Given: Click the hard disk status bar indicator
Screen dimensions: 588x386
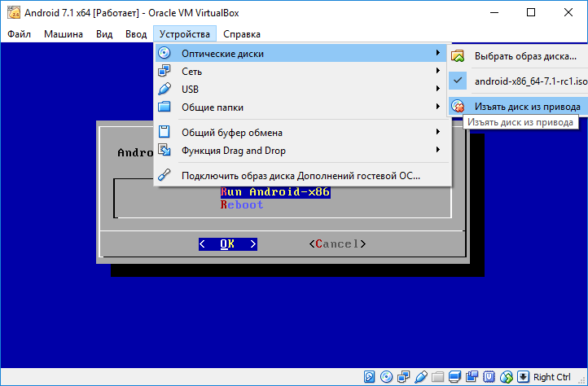Looking at the screenshot, I should click(370, 376).
